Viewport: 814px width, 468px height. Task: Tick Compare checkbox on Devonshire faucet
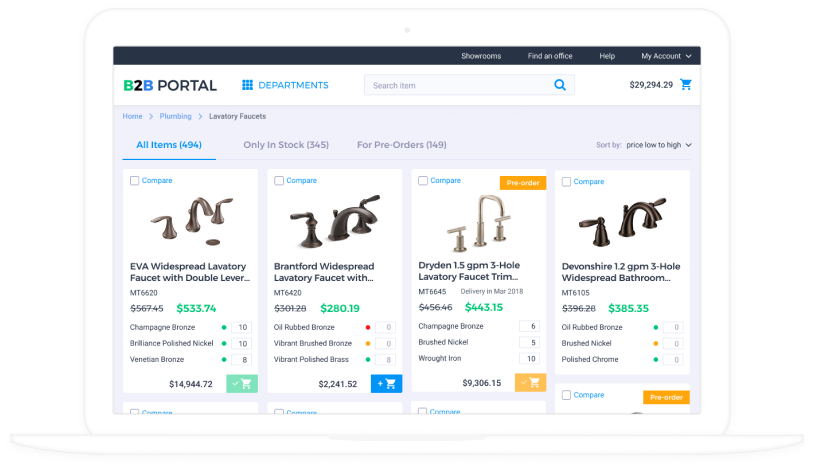click(566, 182)
